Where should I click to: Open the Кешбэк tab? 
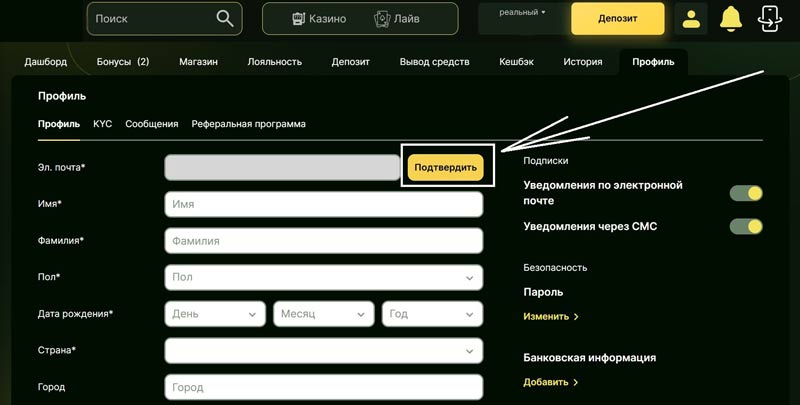[516, 62]
